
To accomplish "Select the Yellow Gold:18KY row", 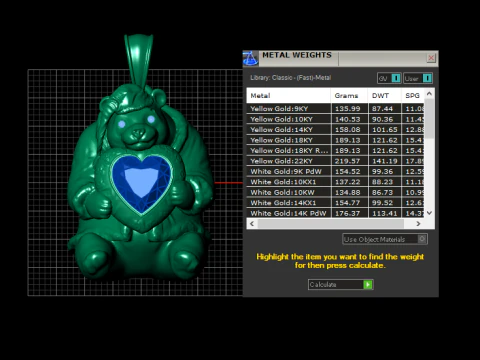I will (x=335, y=140).
